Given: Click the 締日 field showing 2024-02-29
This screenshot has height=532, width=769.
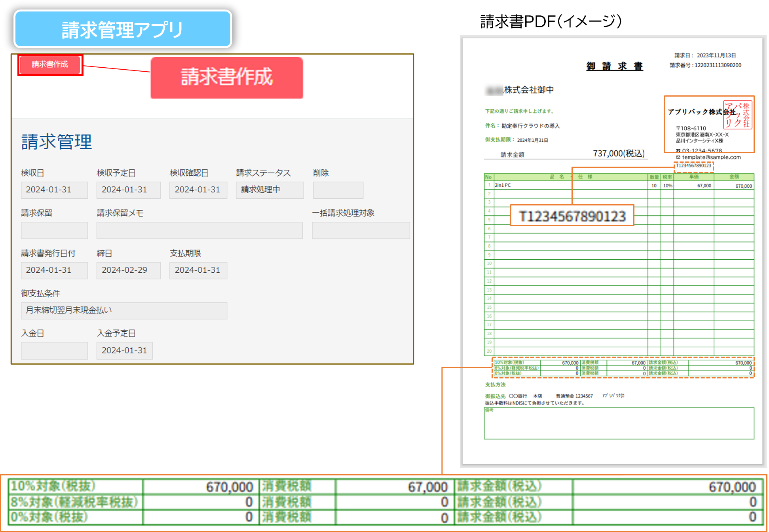Looking at the screenshot, I should [x=129, y=270].
